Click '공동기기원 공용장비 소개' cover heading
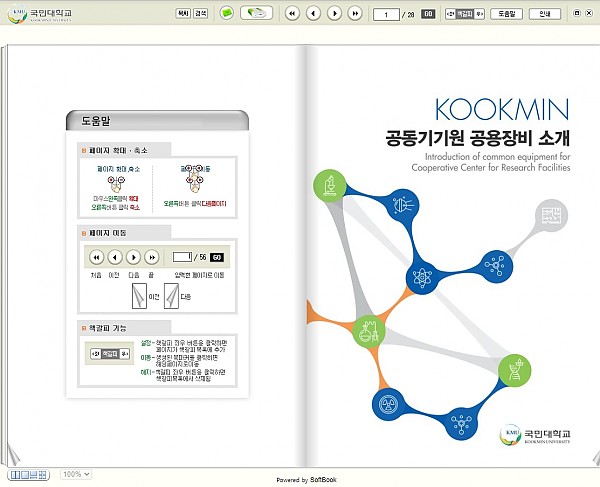The image size is (600, 487). [478, 138]
